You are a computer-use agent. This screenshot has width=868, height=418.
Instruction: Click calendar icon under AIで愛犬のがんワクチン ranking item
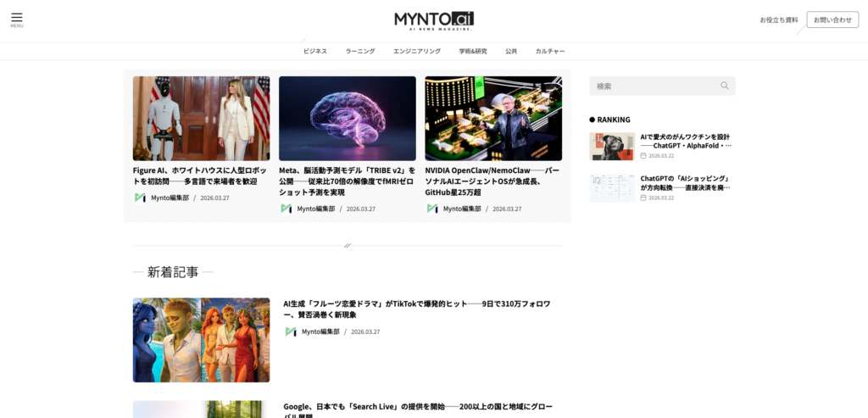point(643,156)
